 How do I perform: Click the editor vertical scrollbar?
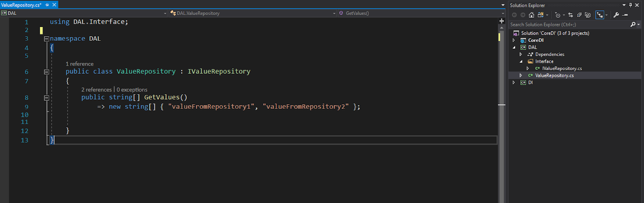pos(502,113)
